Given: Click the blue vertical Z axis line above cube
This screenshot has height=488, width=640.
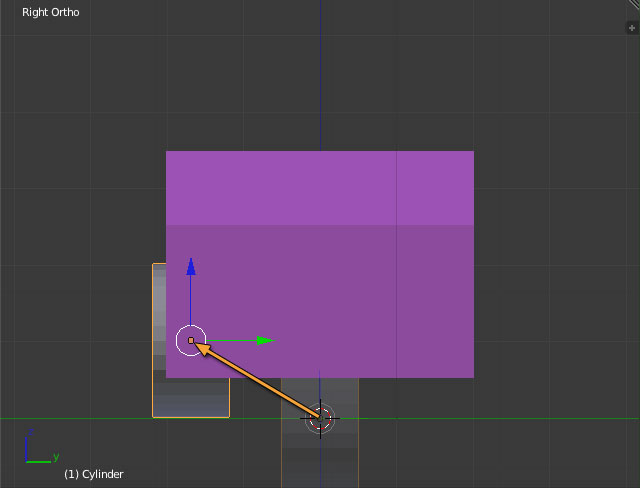Looking at the screenshot, I should (x=320, y=80).
